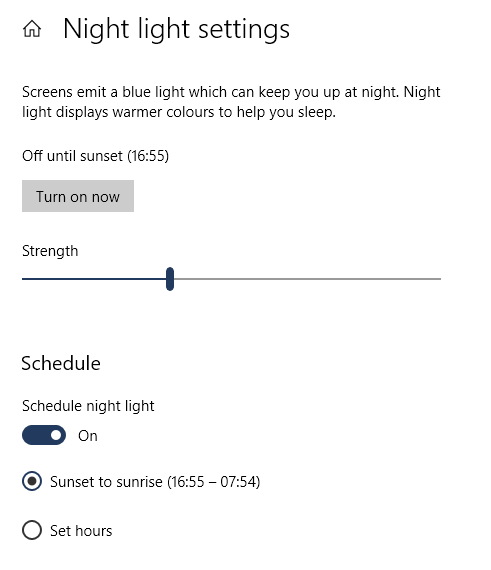Click the Sunset to sunrise (16:55 – 07:54) label
This screenshot has height=570, width=491.
(x=155, y=482)
